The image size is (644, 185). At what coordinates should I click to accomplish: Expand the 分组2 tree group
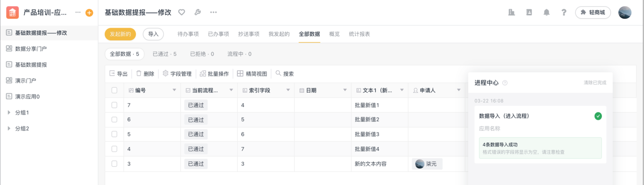[x=9, y=128]
